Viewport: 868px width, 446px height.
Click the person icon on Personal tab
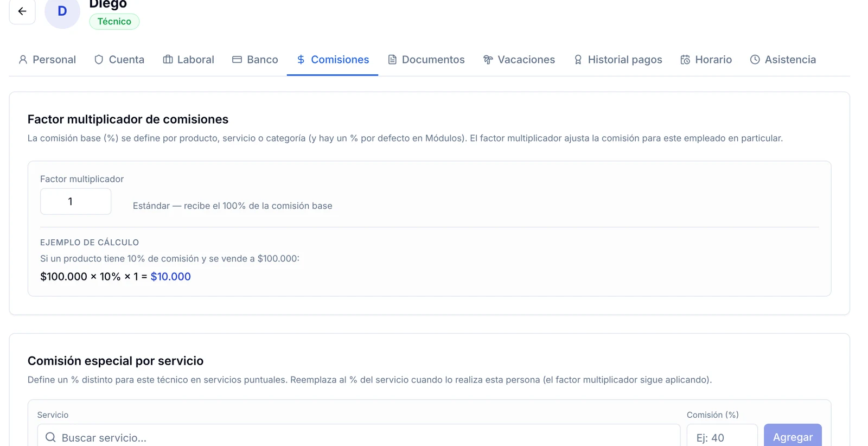pos(23,60)
